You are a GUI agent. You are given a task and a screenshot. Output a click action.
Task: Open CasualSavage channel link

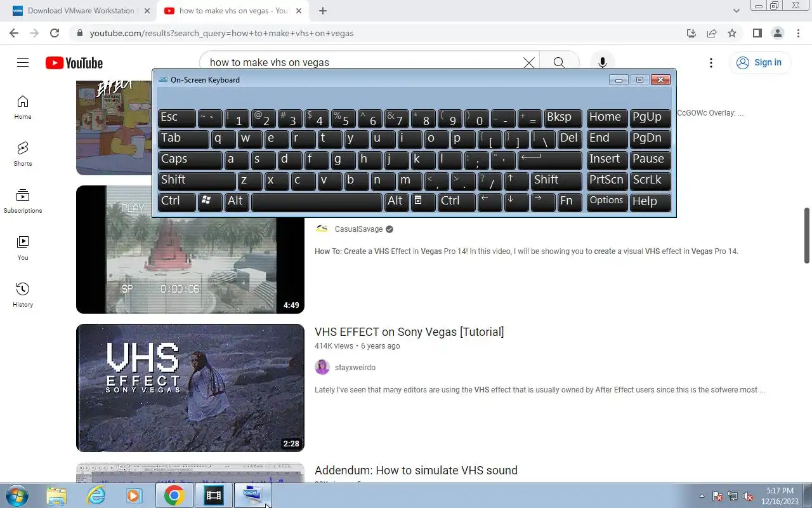pyautogui.click(x=359, y=229)
